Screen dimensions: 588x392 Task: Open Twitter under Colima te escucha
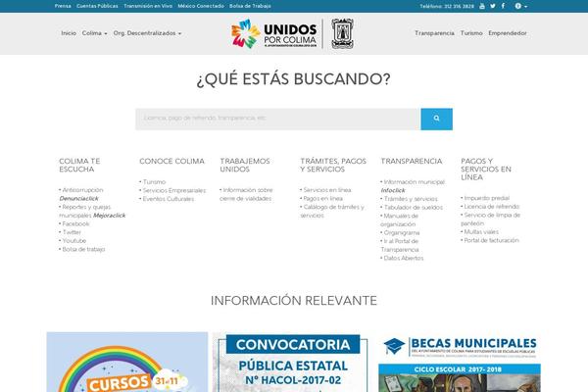tap(72, 232)
